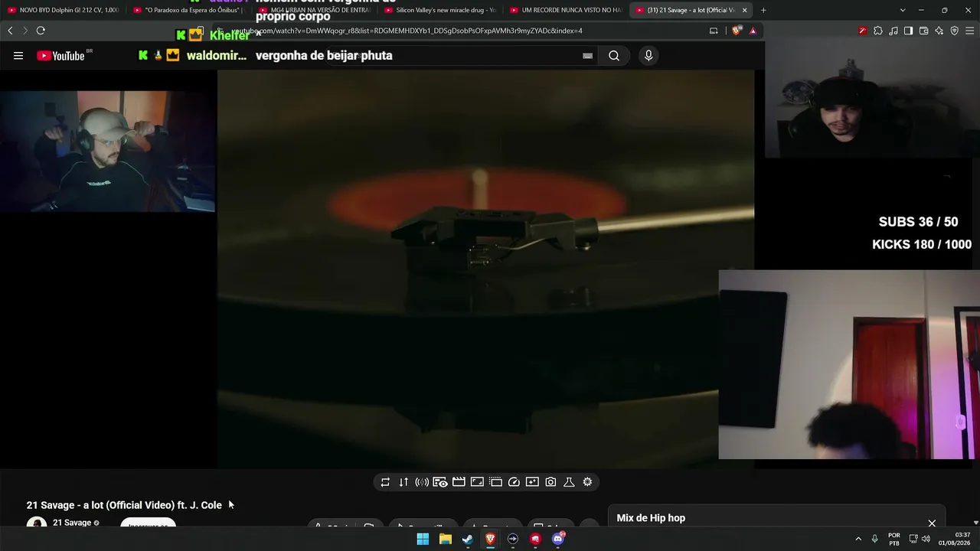Click the sparkle video enhancement icon

point(532,482)
